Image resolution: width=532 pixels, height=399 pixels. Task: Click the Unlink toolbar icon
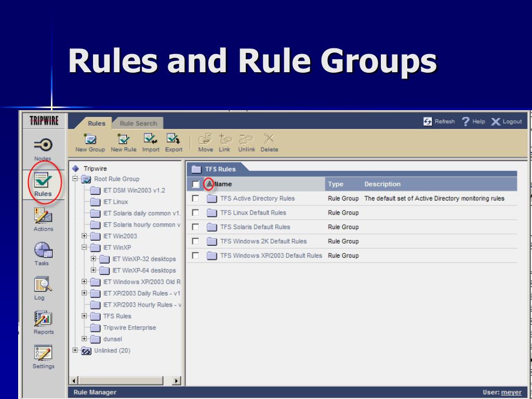pos(246,139)
